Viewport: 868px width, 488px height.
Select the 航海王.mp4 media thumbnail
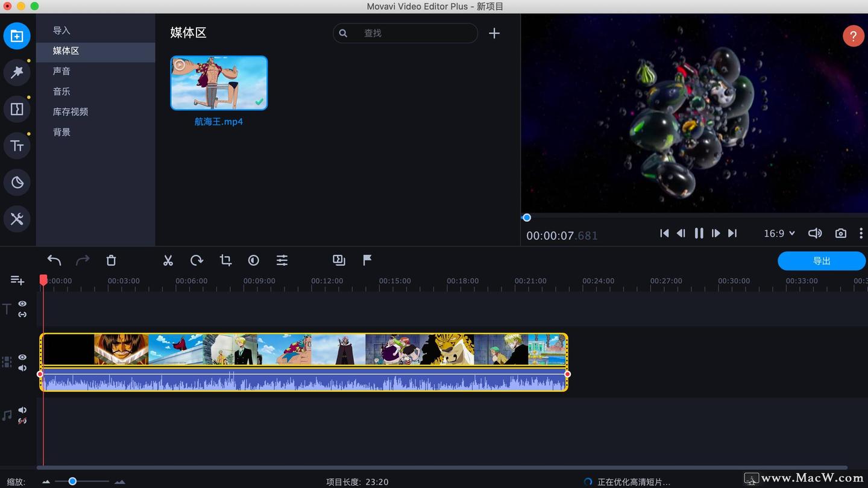(219, 83)
